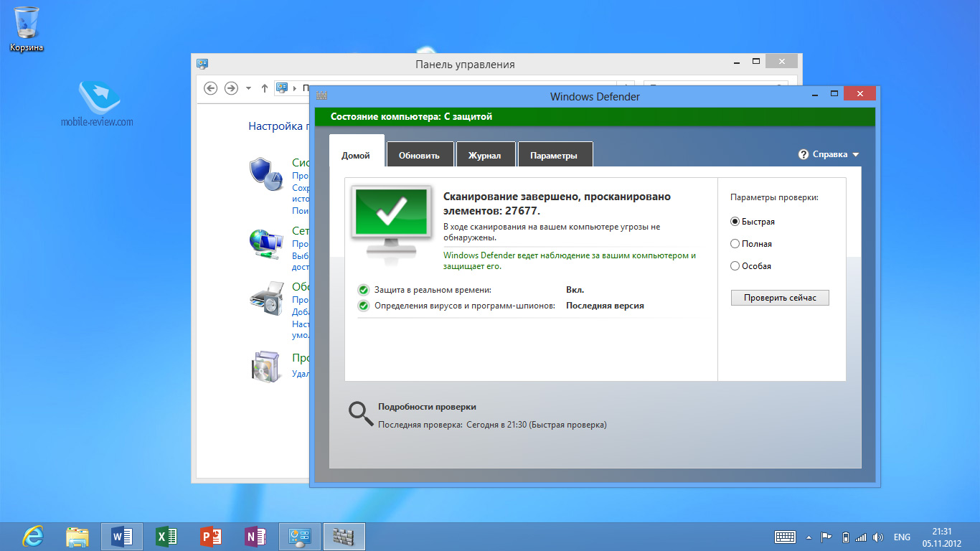Select the Особая scan option
Viewport: 980px width, 551px height.
pos(735,266)
